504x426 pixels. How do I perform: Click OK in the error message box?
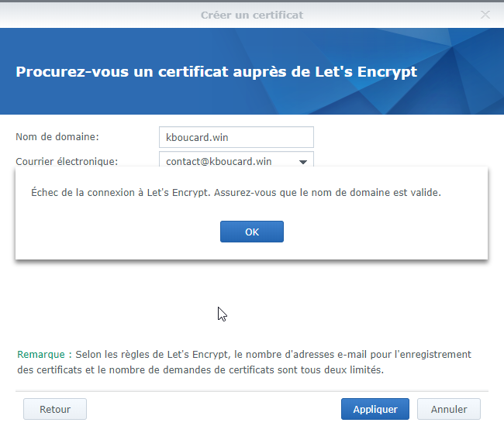(x=251, y=232)
